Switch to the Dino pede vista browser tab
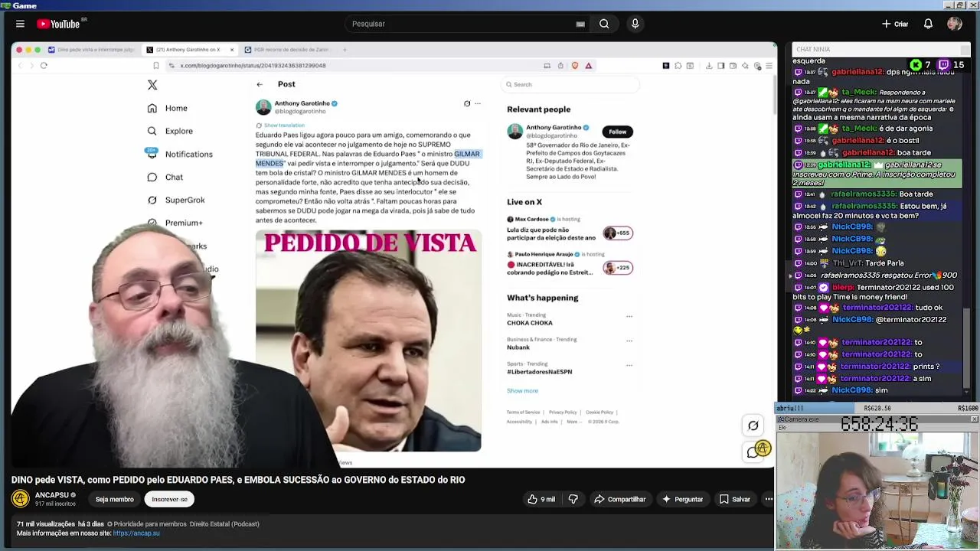This screenshot has height=551, width=980. pos(90,50)
